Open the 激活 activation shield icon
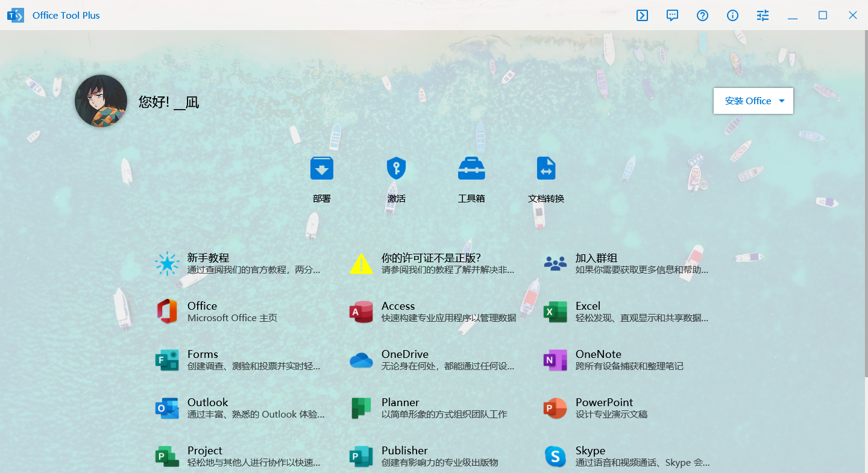The width and height of the screenshot is (868, 473). (396, 168)
